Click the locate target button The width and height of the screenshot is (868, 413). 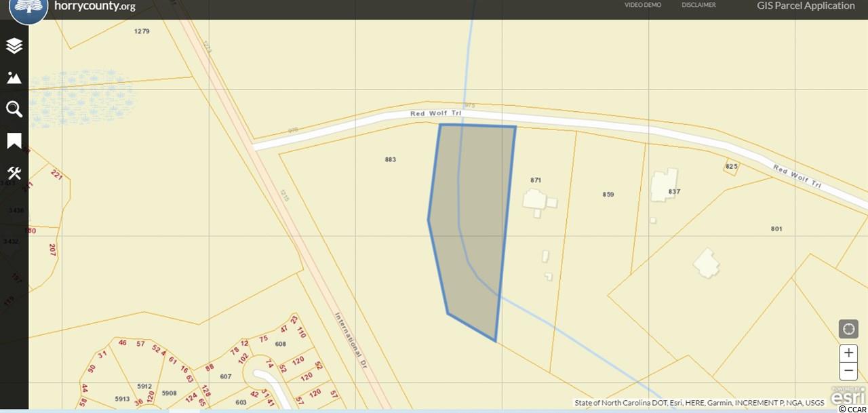click(x=848, y=330)
